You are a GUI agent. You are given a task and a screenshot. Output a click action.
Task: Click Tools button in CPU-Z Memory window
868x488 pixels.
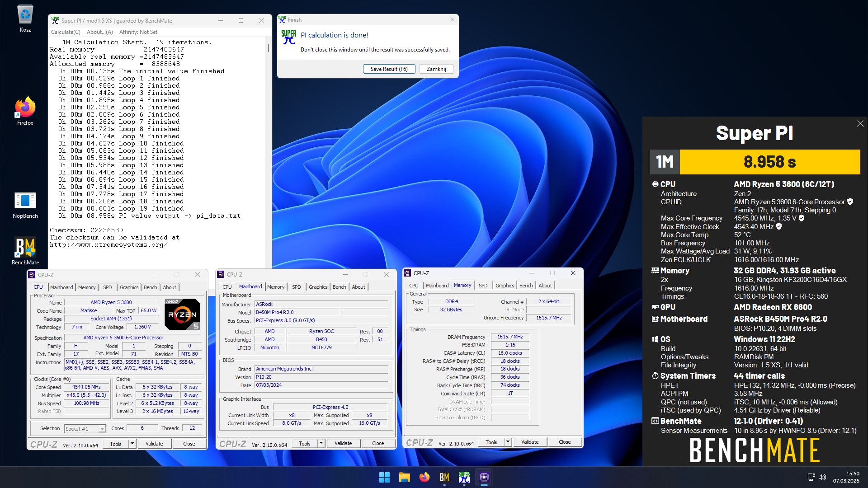[x=491, y=442]
